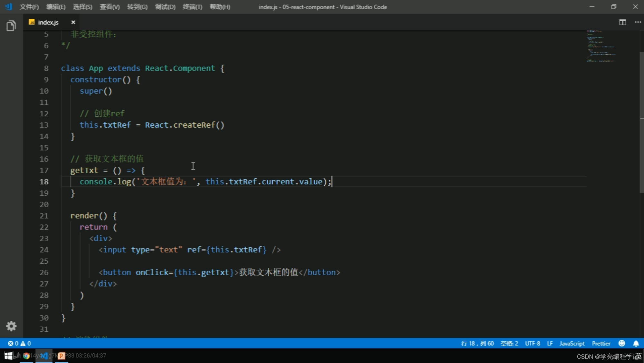Click line number 18 in gutter
This screenshot has height=363, width=644.
click(x=44, y=182)
